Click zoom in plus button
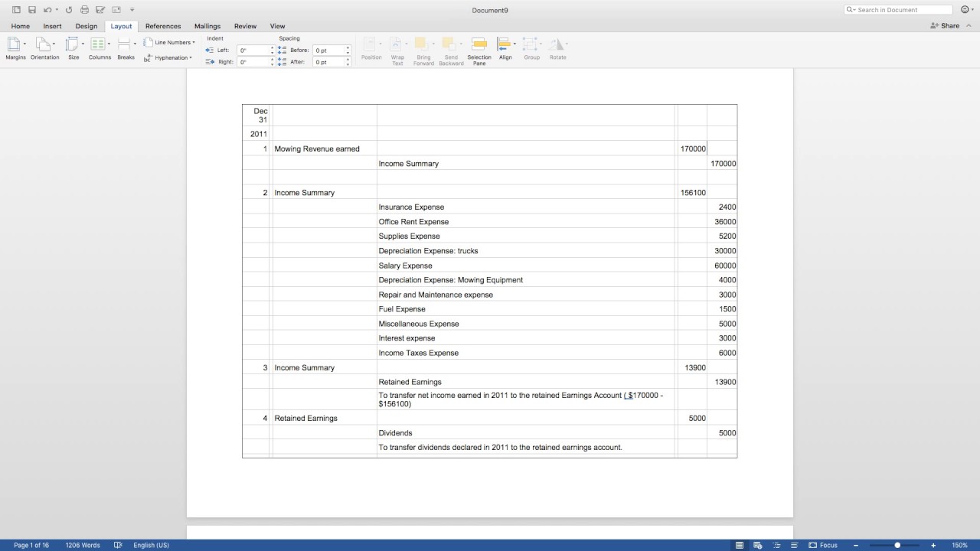This screenshot has width=980, height=551. (933, 545)
